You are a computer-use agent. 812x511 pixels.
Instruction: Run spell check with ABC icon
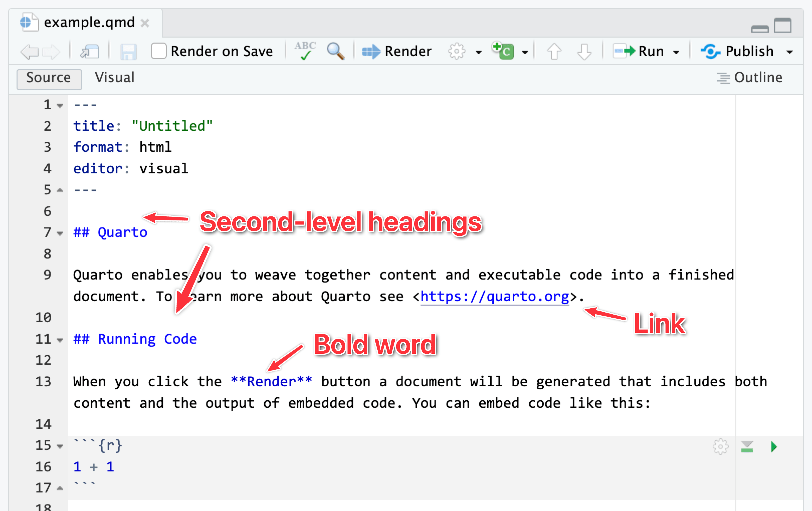point(305,51)
